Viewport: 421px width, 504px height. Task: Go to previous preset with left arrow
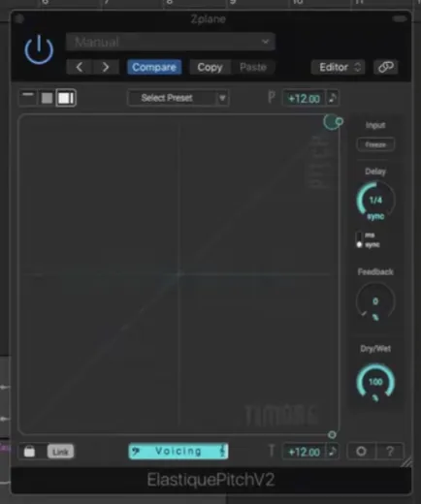pos(80,67)
